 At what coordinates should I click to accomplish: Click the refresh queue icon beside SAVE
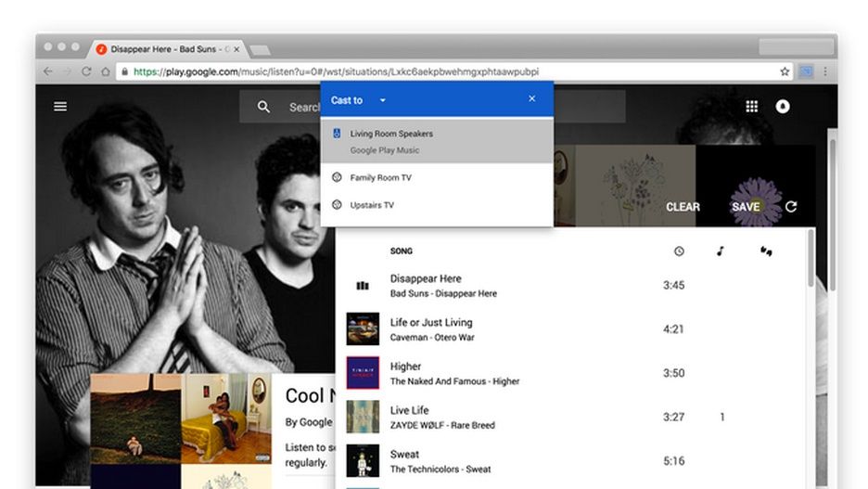pos(791,207)
